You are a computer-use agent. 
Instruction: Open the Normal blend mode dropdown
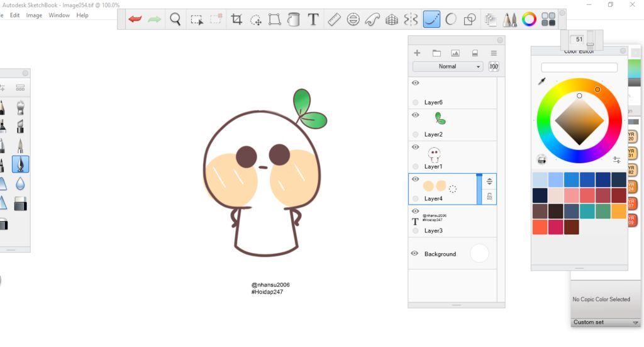click(447, 67)
